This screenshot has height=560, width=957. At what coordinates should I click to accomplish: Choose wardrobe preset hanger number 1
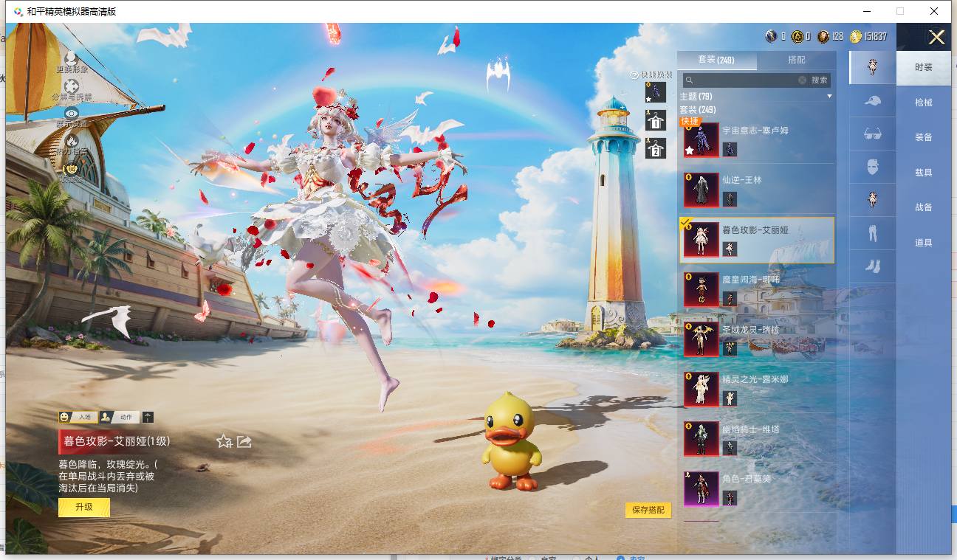pyautogui.click(x=655, y=120)
